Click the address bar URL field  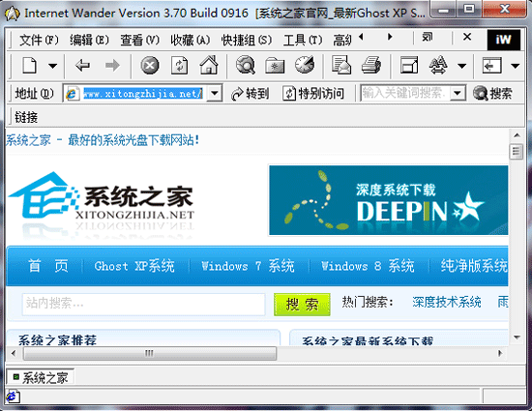pyautogui.click(x=143, y=93)
